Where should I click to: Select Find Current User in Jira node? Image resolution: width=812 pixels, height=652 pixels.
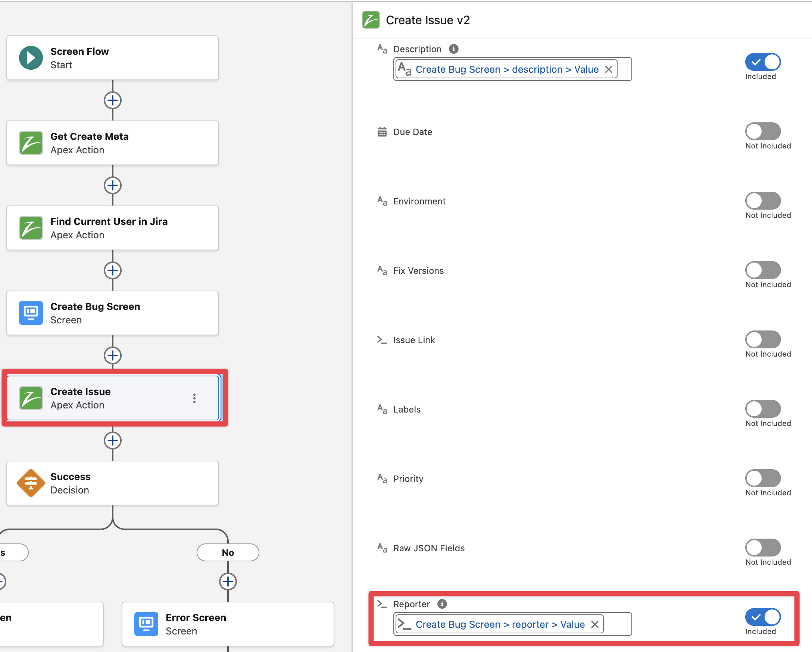pos(113,228)
